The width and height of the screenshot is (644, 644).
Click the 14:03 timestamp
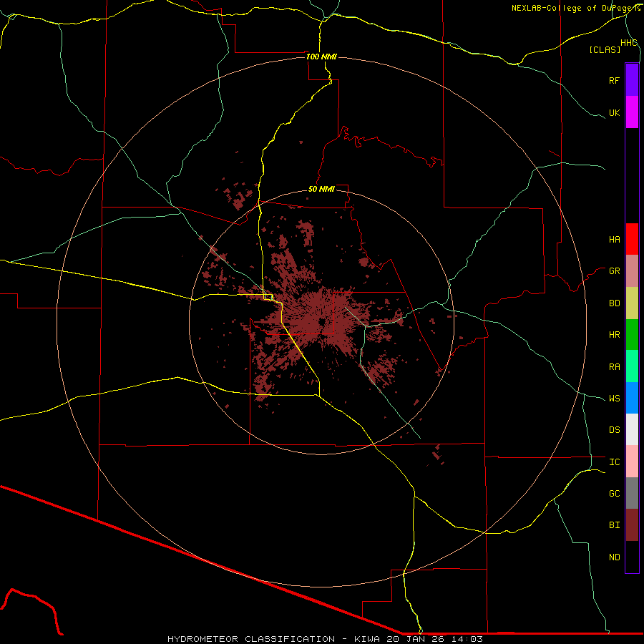click(x=469, y=639)
